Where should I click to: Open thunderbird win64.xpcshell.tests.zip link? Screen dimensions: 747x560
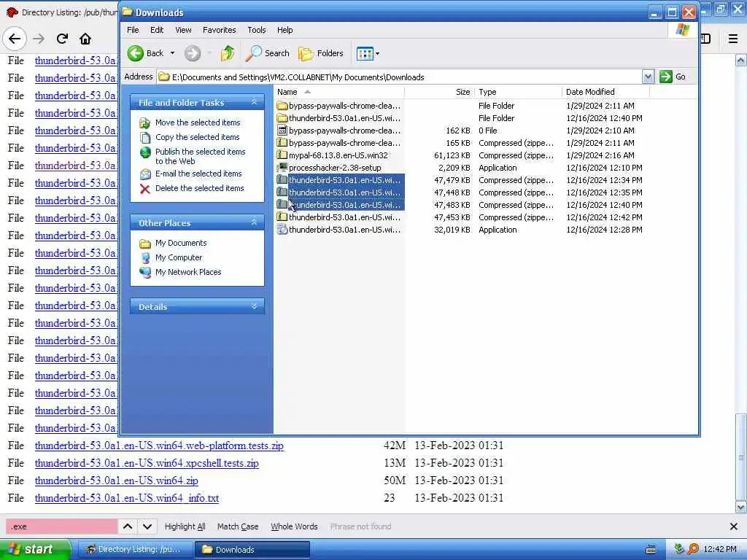pos(147,463)
